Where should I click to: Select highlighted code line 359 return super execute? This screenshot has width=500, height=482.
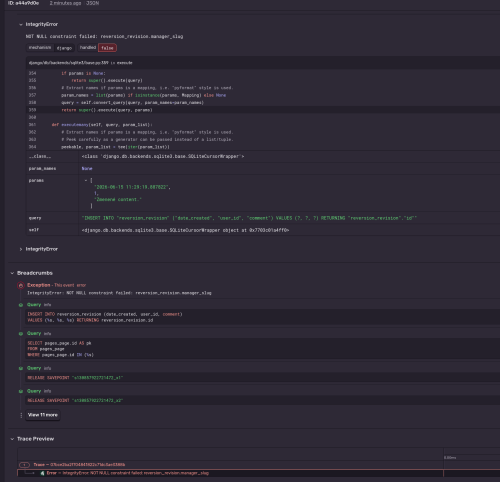pos(263,110)
